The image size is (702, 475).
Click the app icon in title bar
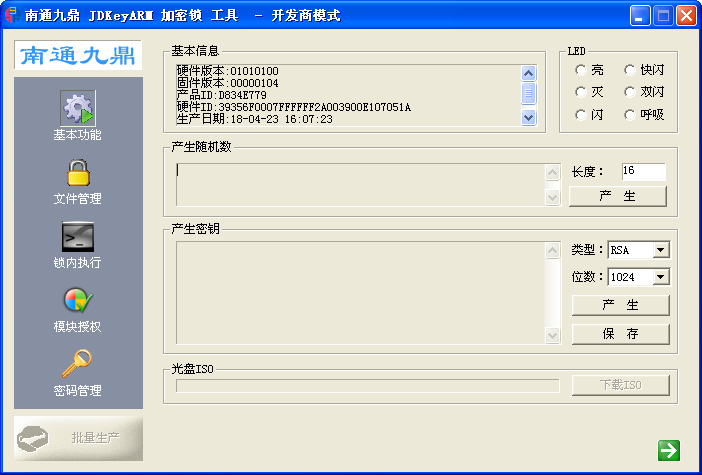click(13, 15)
